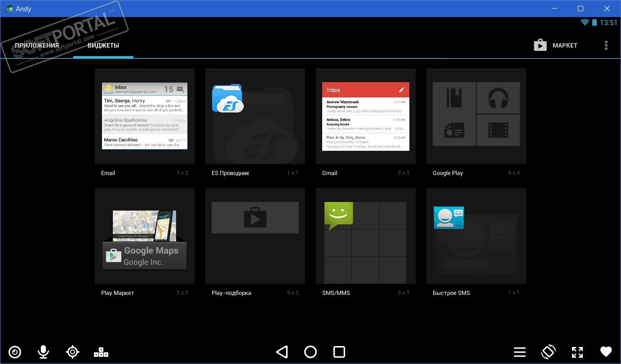
Task: Click the 2 x 2 size of Play Маркет
Action: pos(182,293)
